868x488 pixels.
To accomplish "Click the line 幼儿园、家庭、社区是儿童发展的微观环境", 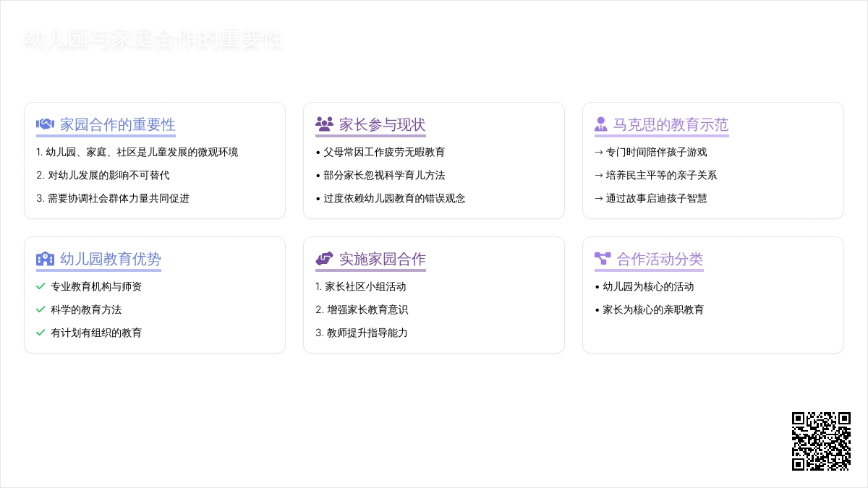I will pyautogui.click(x=137, y=152).
